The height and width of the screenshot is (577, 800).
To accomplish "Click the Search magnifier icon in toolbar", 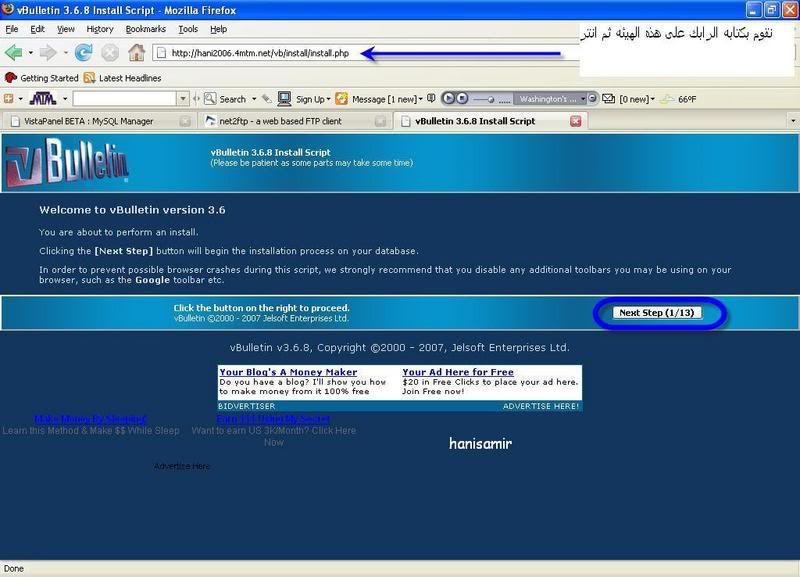I will (211, 99).
